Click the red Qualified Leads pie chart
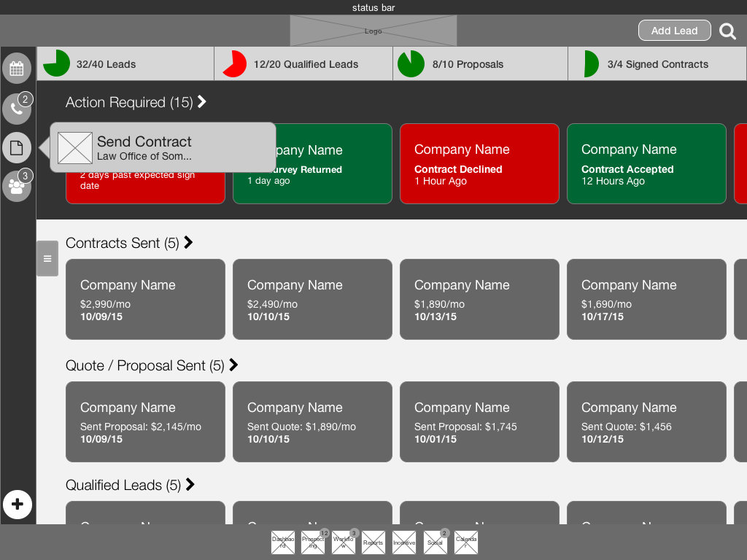 [234, 64]
